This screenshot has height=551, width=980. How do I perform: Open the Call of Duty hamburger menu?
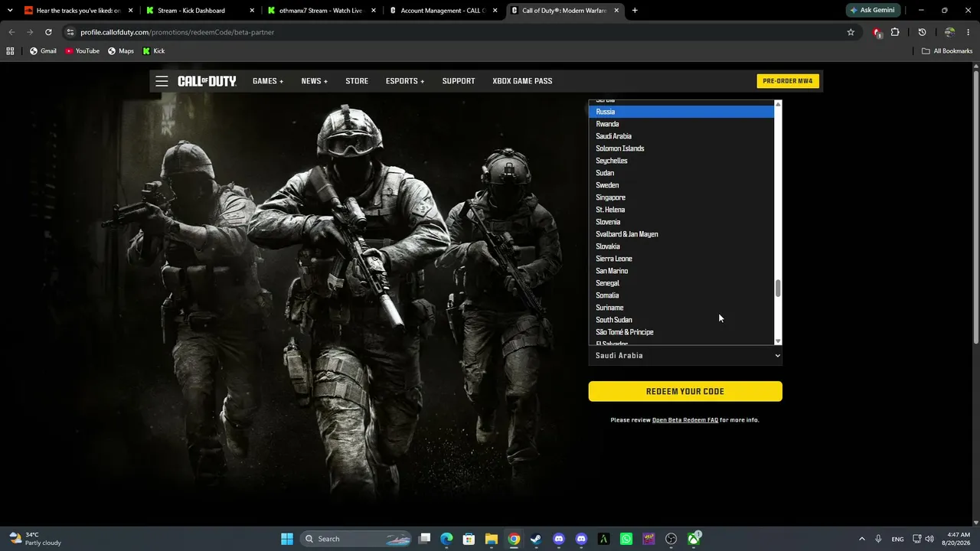pos(162,81)
